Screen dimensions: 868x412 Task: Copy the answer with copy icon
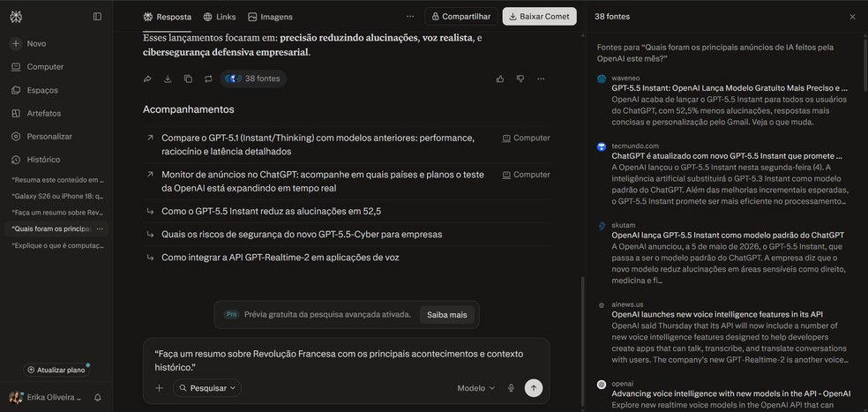pyautogui.click(x=188, y=79)
